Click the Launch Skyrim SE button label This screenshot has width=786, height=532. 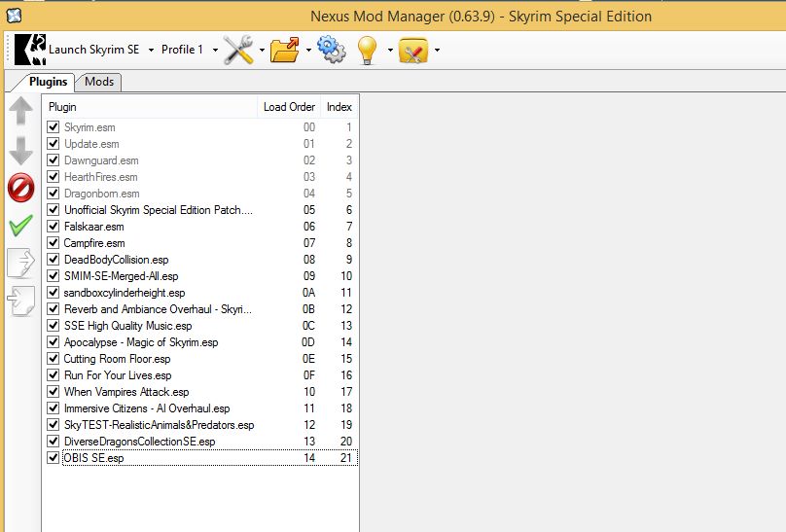93,50
